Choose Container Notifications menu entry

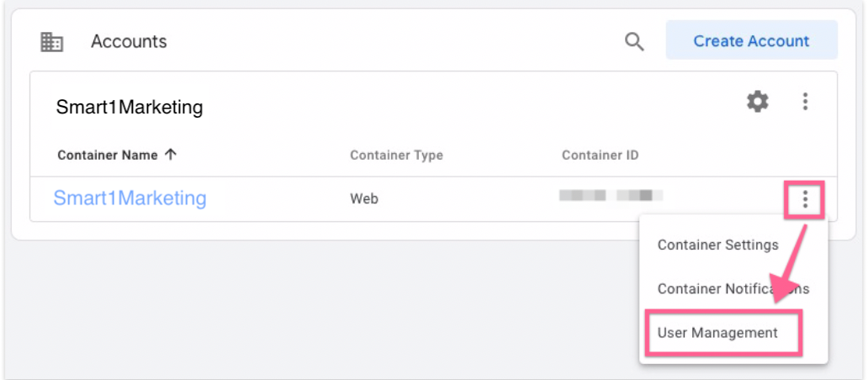[x=733, y=288]
